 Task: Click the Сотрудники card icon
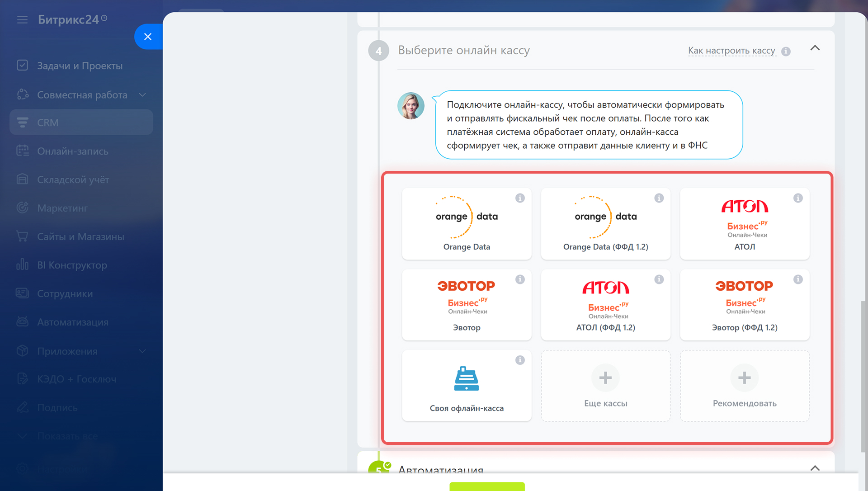click(22, 293)
